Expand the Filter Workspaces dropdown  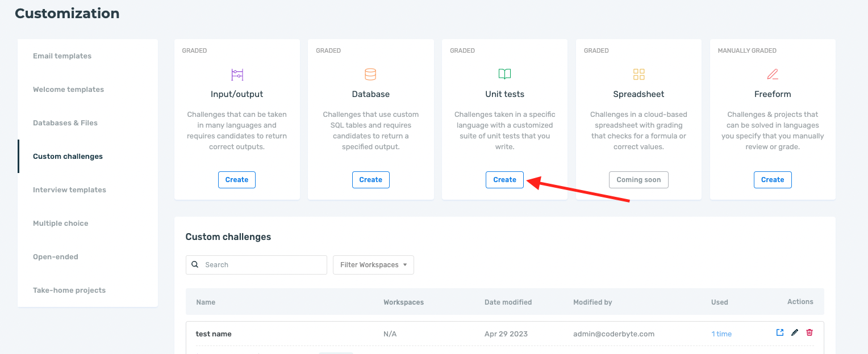tap(373, 265)
